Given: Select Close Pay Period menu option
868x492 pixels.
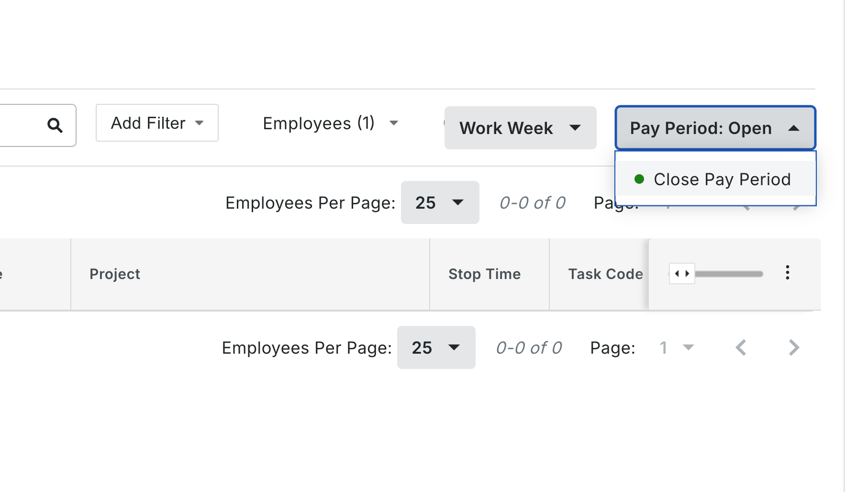Looking at the screenshot, I should coord(715,179).
